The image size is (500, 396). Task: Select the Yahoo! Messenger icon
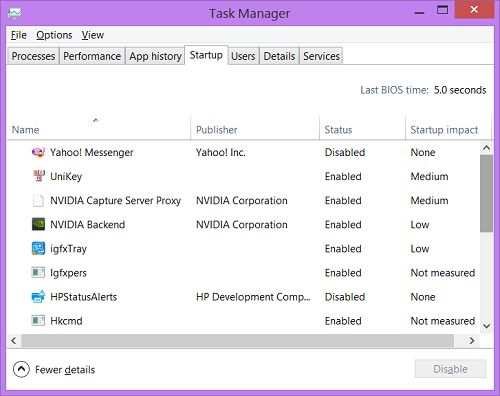38,153
